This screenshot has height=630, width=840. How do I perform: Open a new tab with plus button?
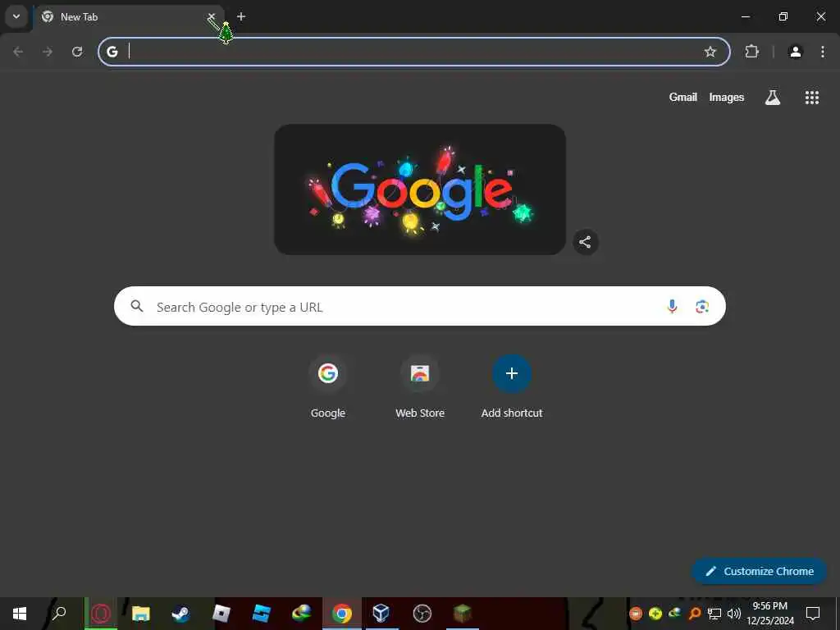pyautogui.click(x=241, y=16)
